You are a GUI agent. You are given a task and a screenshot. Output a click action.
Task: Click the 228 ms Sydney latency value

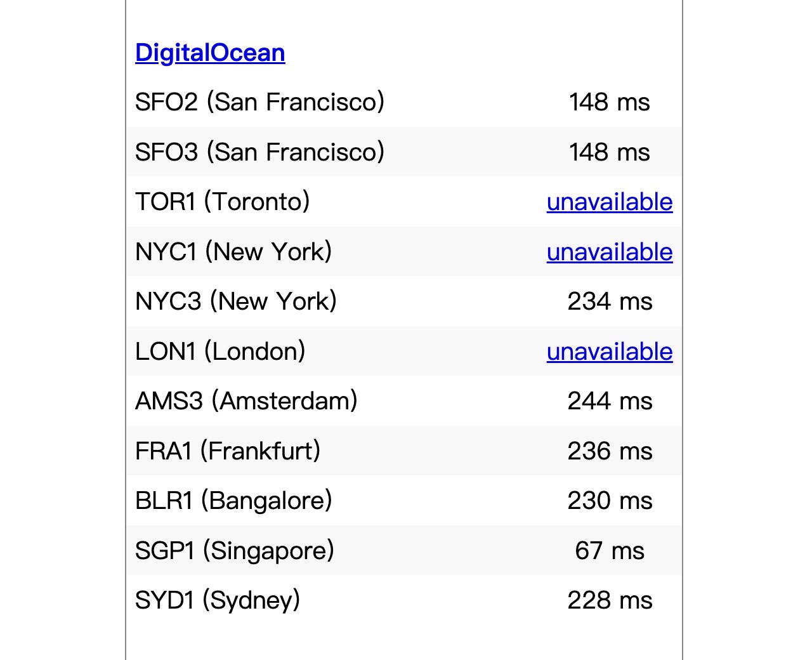(x=610, y=600)
